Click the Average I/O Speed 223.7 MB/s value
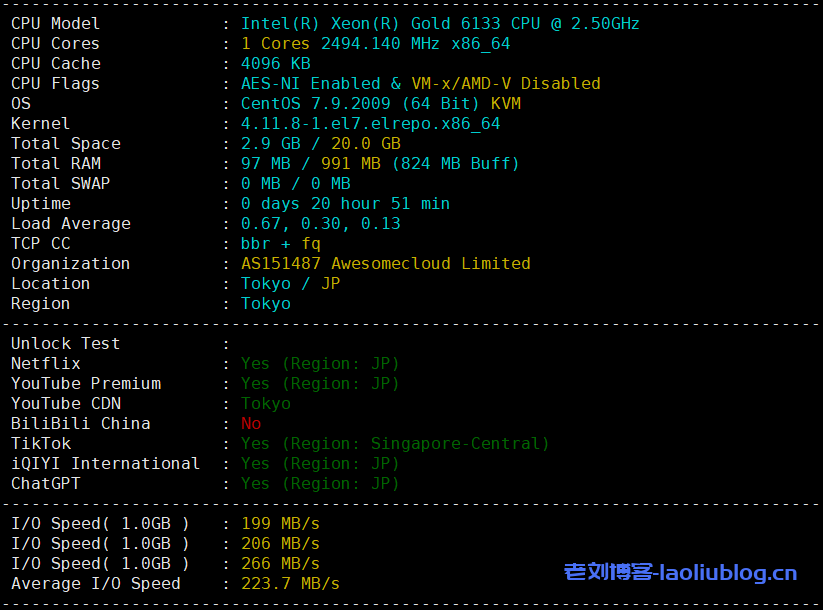This screenshot has height=610, width=823. click(x=290, y=583)
